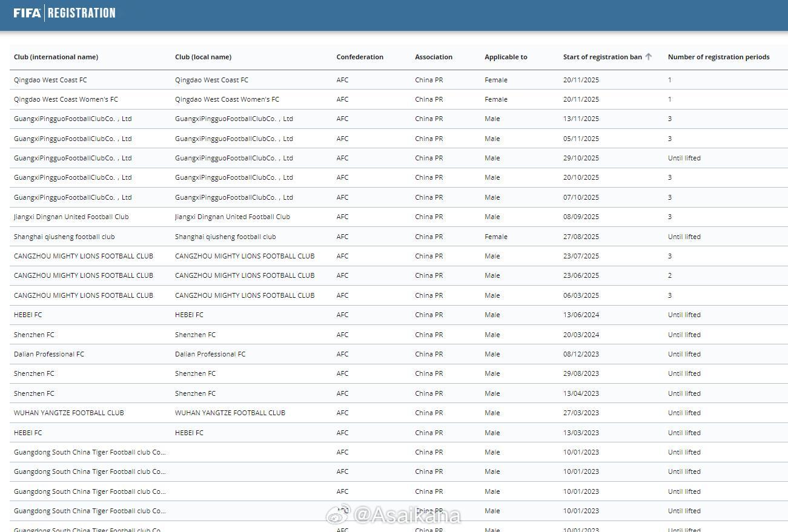
Task: Click Female in the Shanghai qiusheng row
Action: [496, 237]
